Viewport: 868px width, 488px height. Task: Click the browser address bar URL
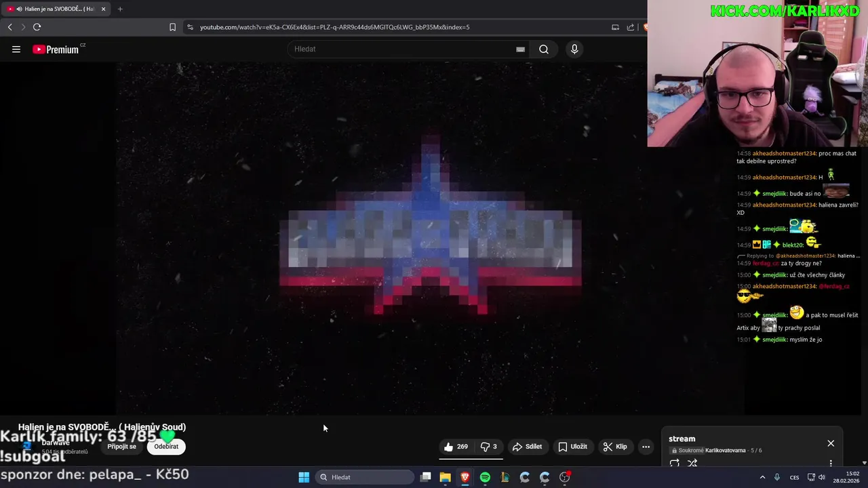tap(334, 27)
